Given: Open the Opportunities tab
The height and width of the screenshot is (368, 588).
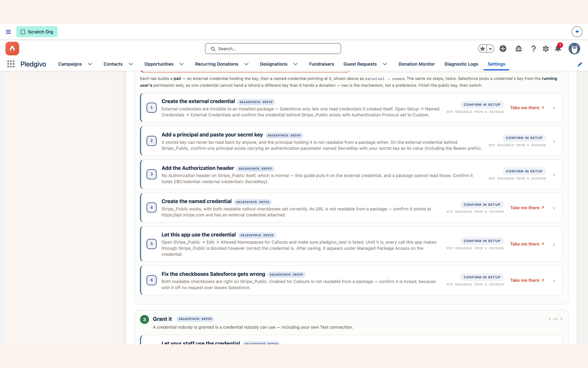Looking at the screenshot, I should (159, 64).
